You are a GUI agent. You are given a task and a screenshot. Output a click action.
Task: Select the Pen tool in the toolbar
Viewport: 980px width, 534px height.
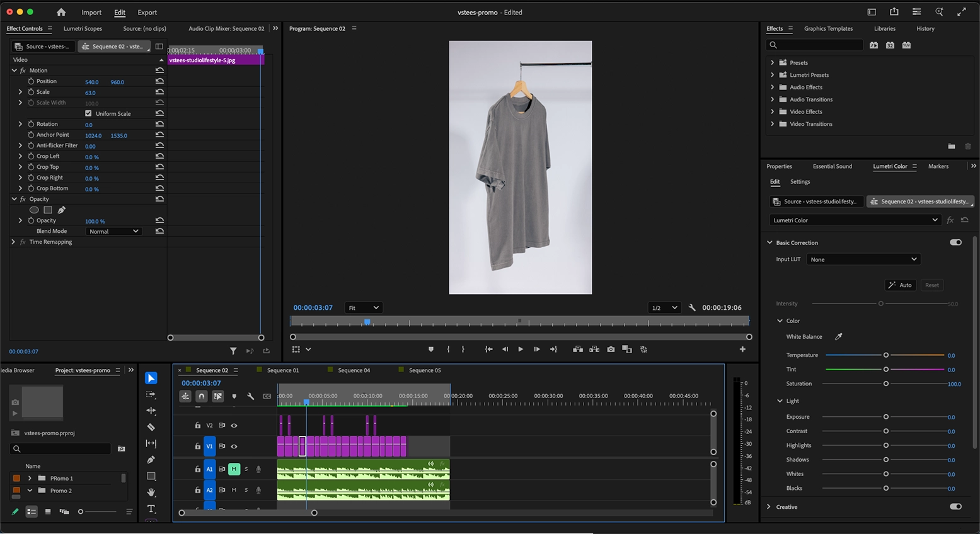(x=151, y=460)
